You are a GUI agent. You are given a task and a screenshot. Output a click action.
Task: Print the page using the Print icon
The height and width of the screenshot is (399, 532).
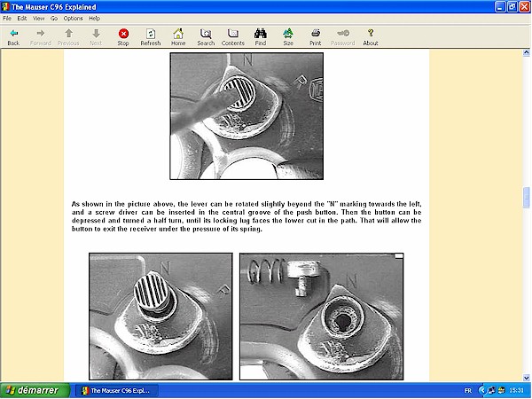click(x=315, y=34)
